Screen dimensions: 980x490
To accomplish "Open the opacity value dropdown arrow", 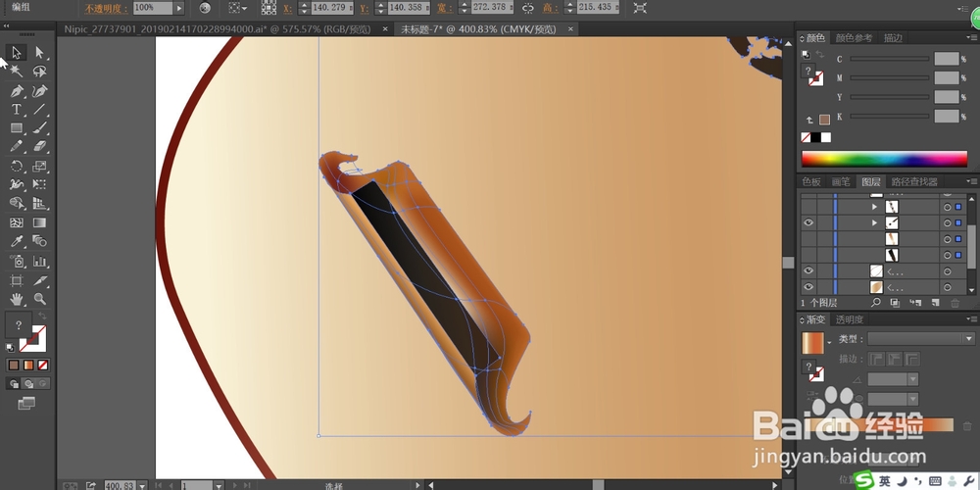I will click(x=178, y=8).
